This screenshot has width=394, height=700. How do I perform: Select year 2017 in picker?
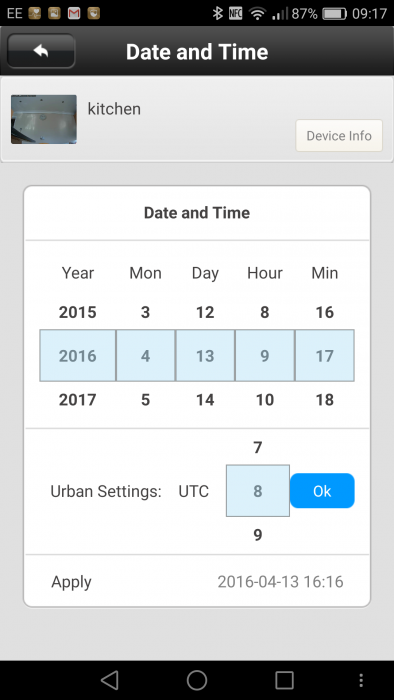click(78, 400)
